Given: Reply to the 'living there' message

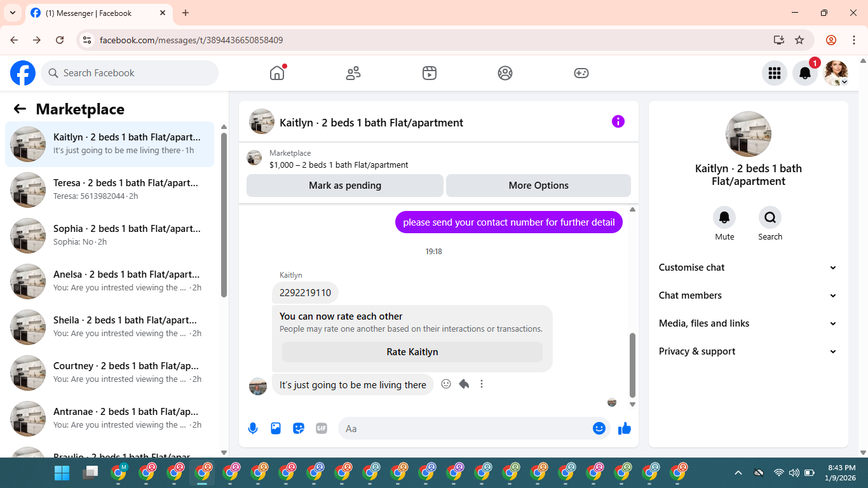Looking at the screenshot, I should pyautogui.click(x=464, y=384).
